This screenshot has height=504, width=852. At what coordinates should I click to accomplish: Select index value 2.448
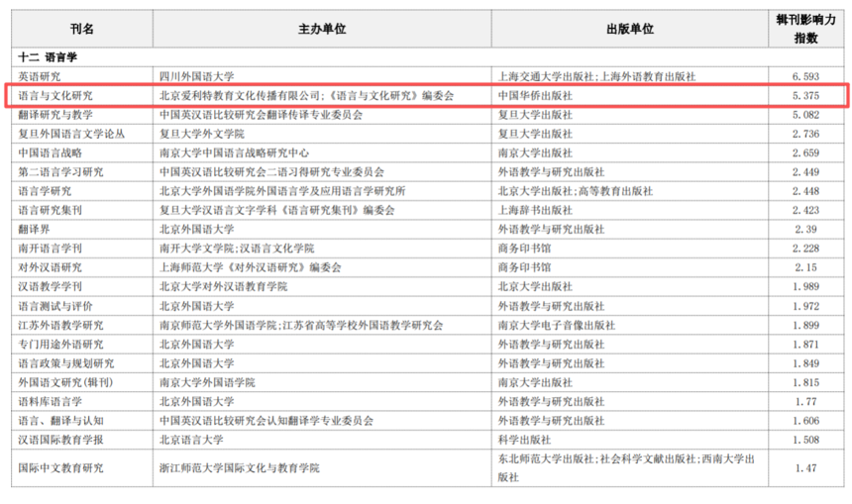[x=805, y=191]
